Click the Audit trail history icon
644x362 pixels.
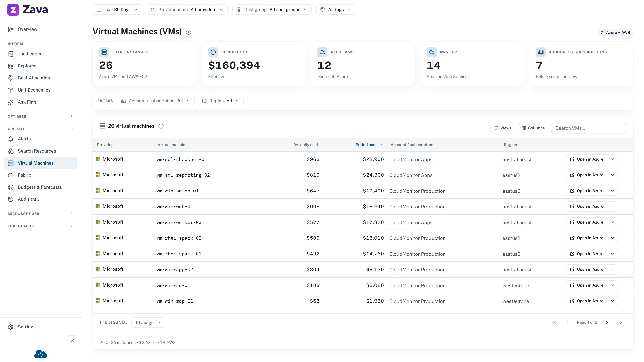(x=11, y=199)
